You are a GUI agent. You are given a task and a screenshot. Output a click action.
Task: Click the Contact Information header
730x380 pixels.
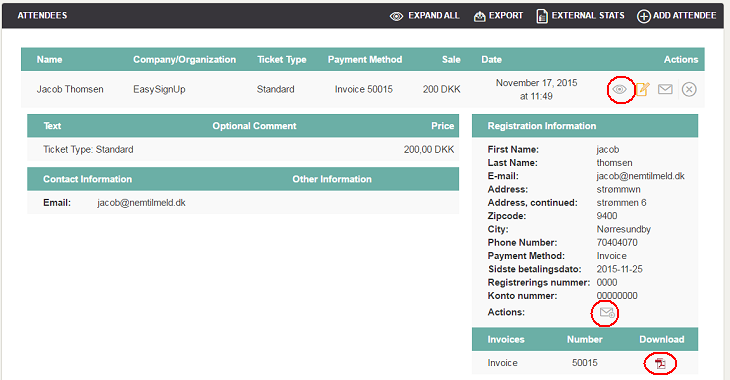(88, 179)
